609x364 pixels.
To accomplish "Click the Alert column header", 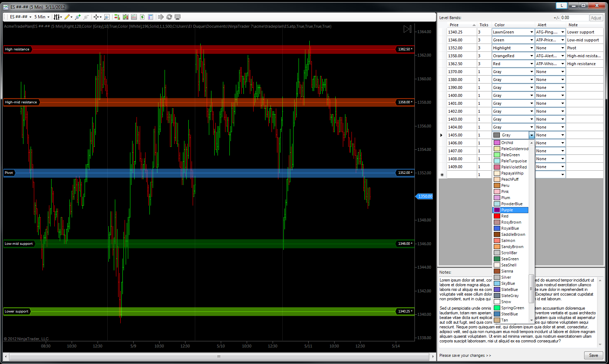I will coord(550,25).
